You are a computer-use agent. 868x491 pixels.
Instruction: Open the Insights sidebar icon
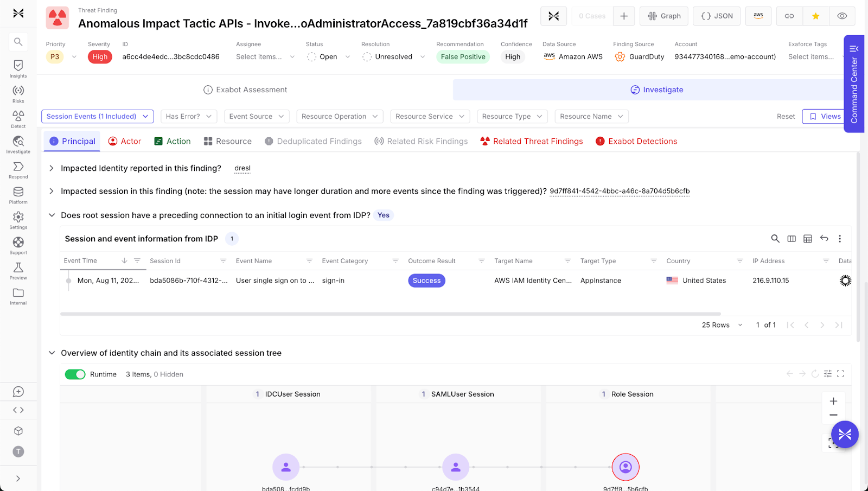click(x=18, y=68)
